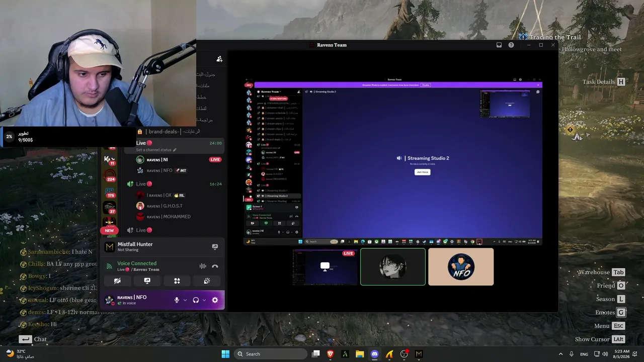
Task: Open the server with 11 notifications
Action: click(x=110, y=160)
